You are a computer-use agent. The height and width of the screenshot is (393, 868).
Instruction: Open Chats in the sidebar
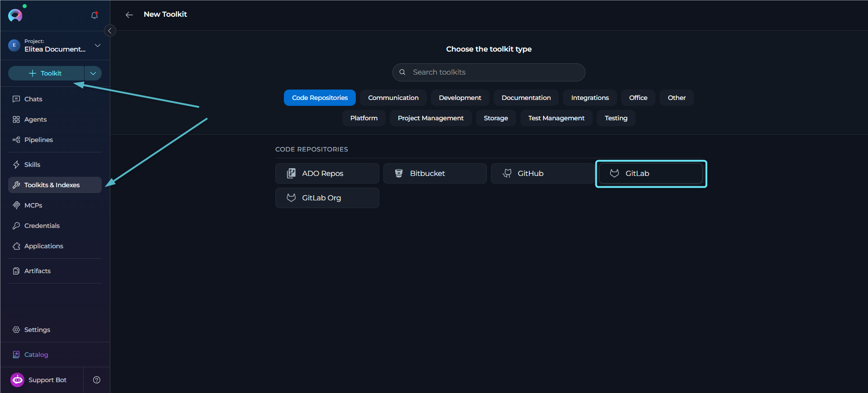[55, 99]
